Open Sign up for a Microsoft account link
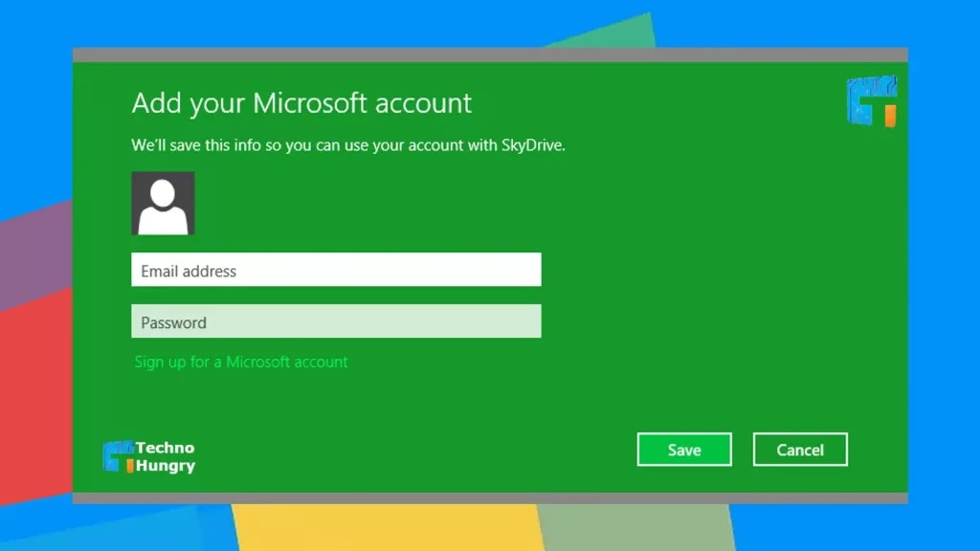The height and width of the screenshot is (551, 980). [x=241, y=362]
